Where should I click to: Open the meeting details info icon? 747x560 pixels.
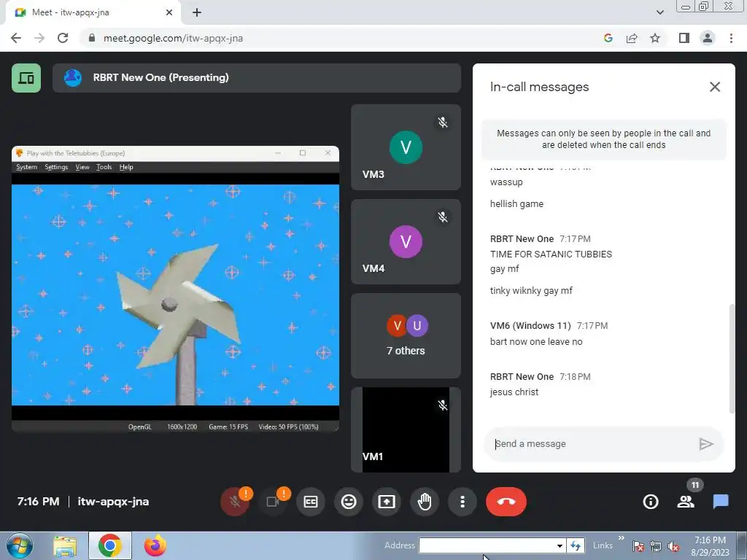(650, 502)
